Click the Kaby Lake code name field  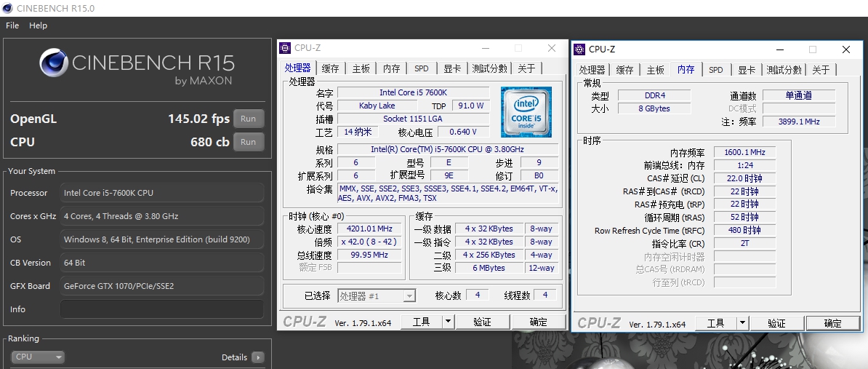[x=377, y=106]
